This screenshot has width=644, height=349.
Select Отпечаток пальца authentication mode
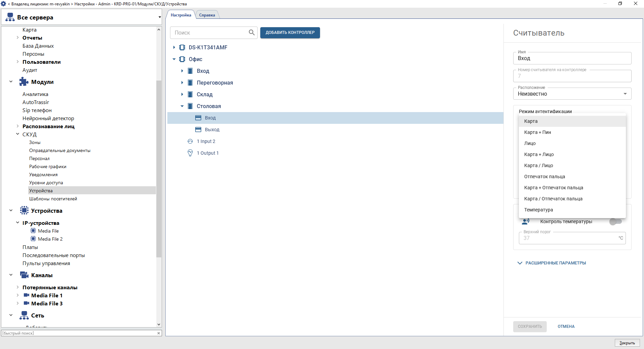point(572,177)
